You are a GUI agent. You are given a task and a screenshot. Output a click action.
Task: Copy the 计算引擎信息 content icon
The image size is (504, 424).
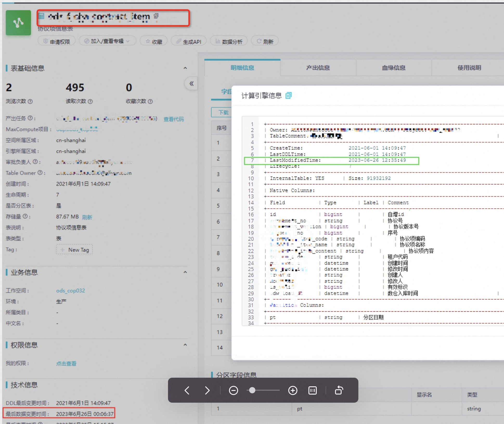point(288,96)
